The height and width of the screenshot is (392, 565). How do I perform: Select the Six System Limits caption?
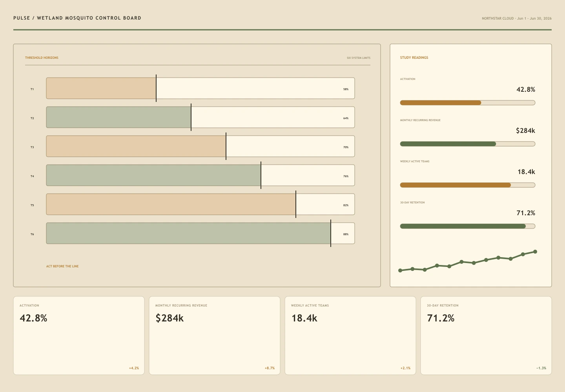click(359, 58)
